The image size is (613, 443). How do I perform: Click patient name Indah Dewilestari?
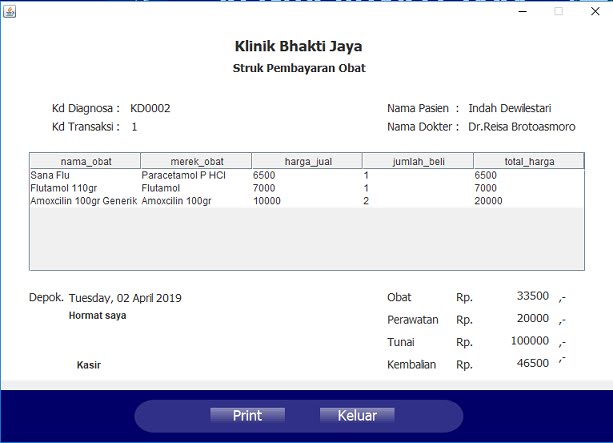tap(510, 108)
